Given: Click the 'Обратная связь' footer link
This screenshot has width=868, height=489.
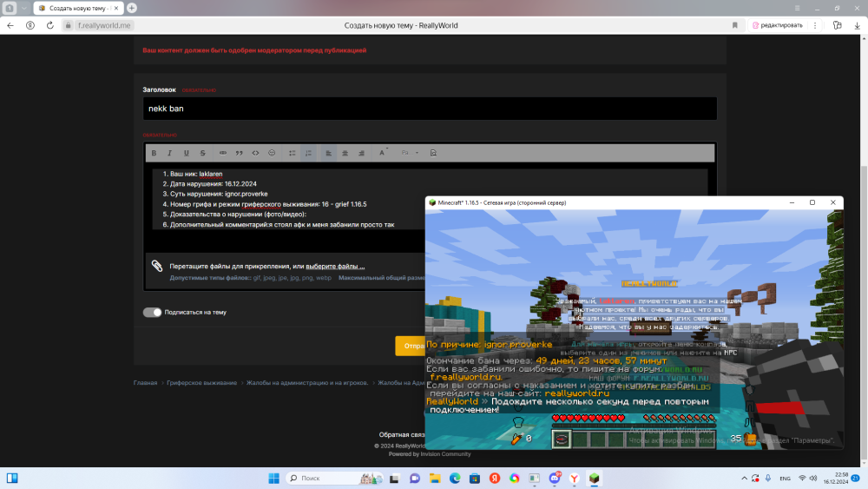Looking at the screenshot, I should tap(402, 435).
